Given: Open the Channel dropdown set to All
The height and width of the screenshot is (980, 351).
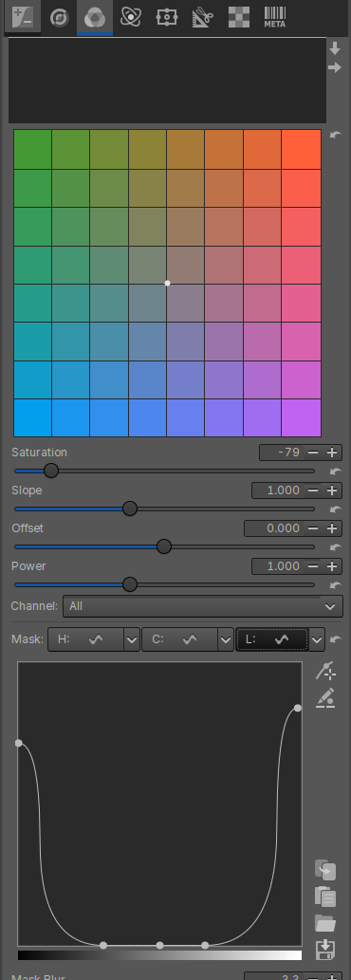Looking at the screenshot, I should pos(203,606).
